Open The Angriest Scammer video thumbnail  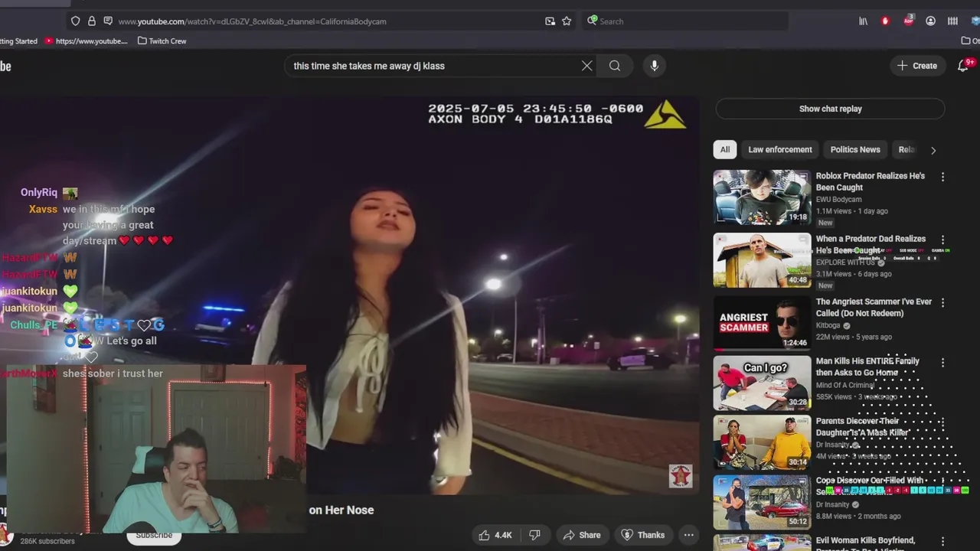point(762,323)
